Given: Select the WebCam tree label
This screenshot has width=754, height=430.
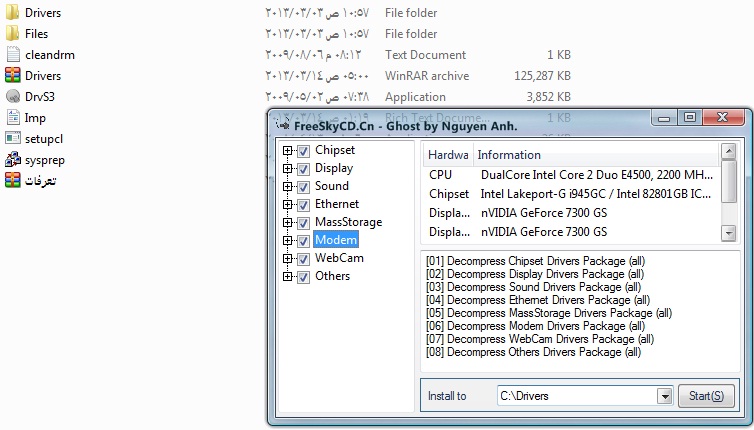Looking at the screenshot, I should (339, 258).
